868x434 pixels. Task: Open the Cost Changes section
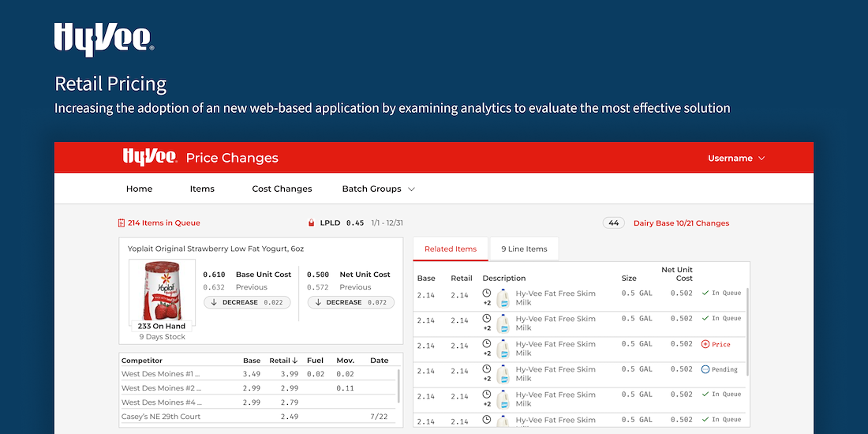(x=282, y=189)
